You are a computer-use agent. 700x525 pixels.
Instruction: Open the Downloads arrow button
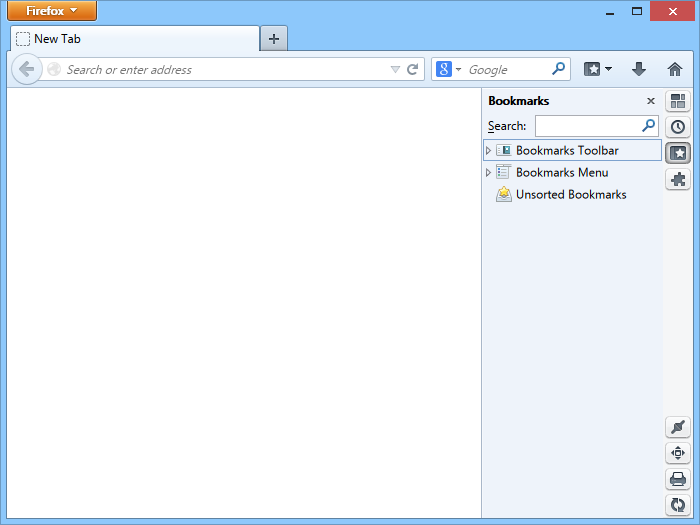639,70
